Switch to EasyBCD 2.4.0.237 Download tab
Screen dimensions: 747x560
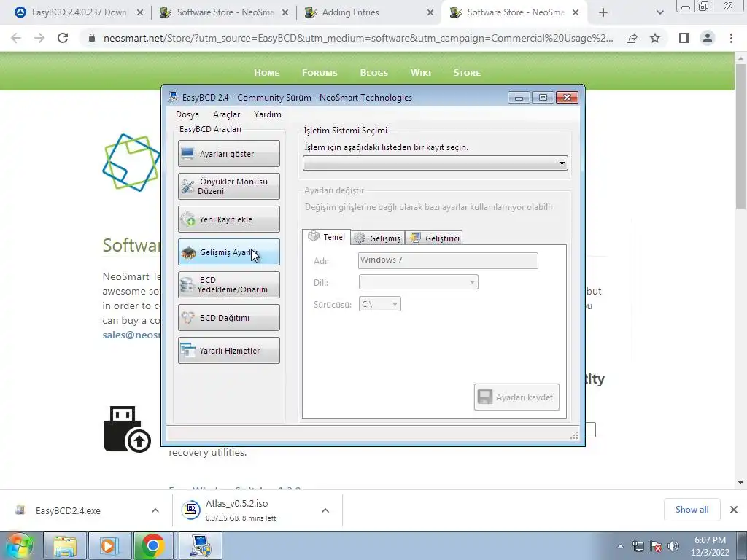pyautogui.click(x=80, y=12)
